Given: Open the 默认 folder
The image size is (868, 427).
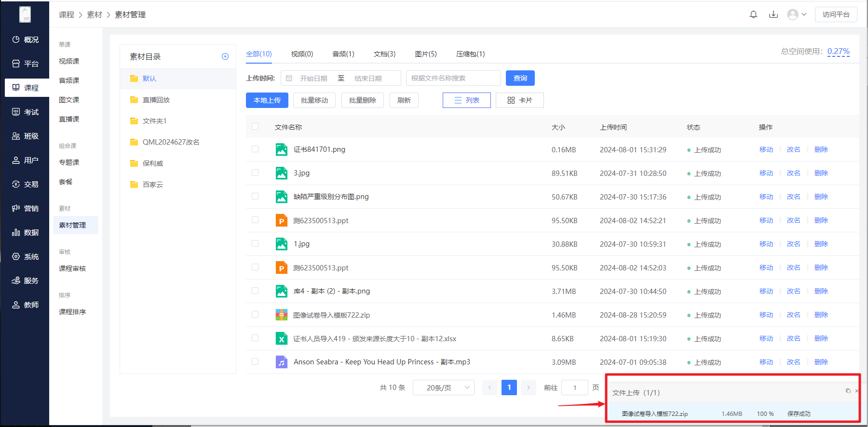Looking at the screenshot, I should 178,79.
